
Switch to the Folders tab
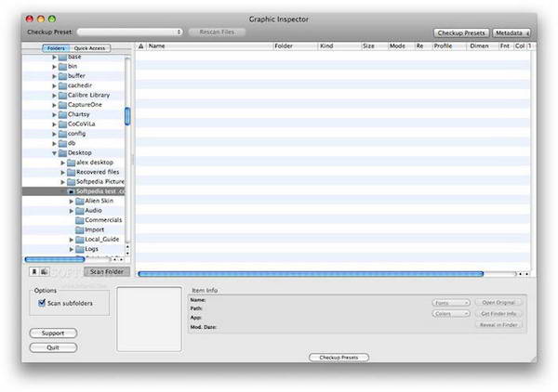pos(56,48)
